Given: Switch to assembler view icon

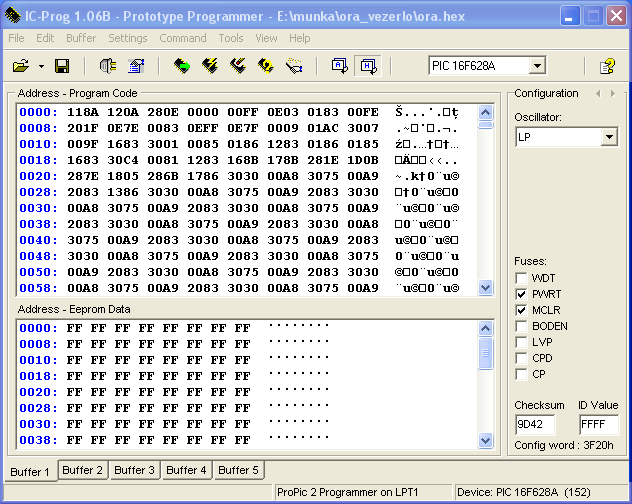Looking at the screenshot, I should click(x=339, y=66).
